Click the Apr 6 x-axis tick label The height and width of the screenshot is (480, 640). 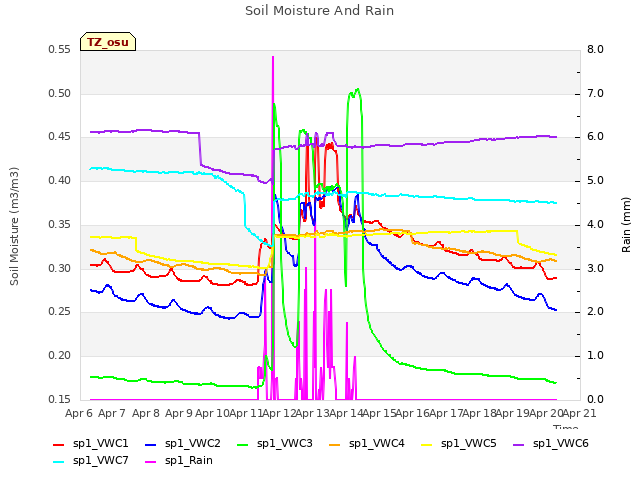point(79,413)
